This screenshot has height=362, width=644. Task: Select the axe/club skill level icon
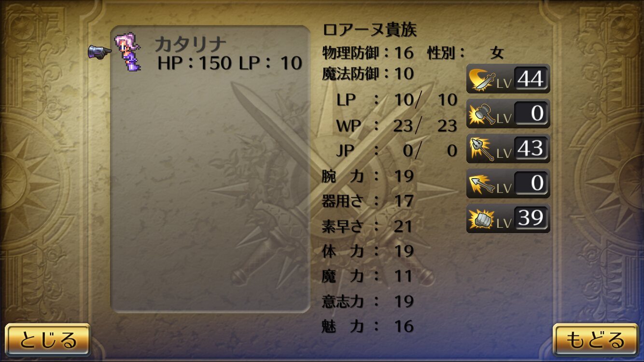click(x=482, y=114)
